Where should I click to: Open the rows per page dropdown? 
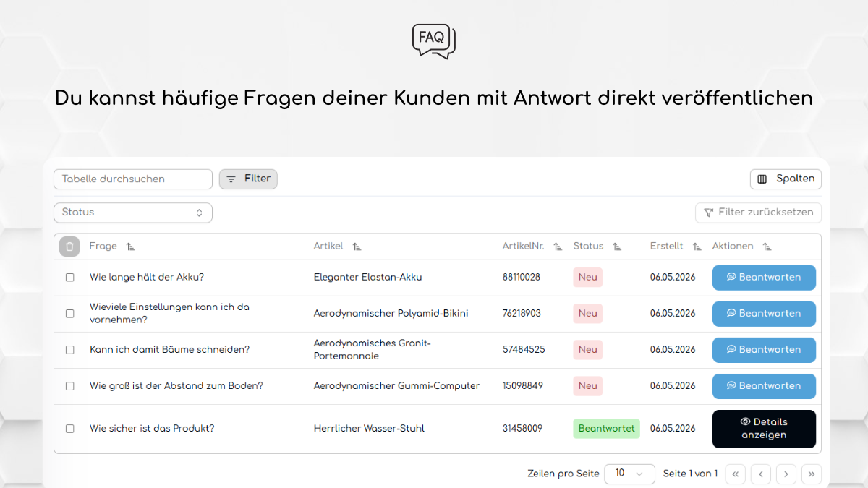(629, 474)
